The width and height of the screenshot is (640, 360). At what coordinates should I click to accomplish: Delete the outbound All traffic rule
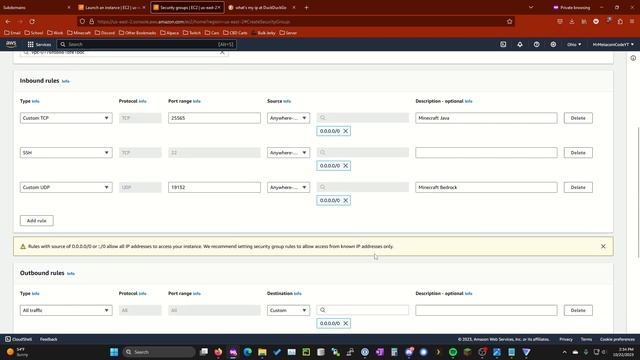click(x=578, y=310)
